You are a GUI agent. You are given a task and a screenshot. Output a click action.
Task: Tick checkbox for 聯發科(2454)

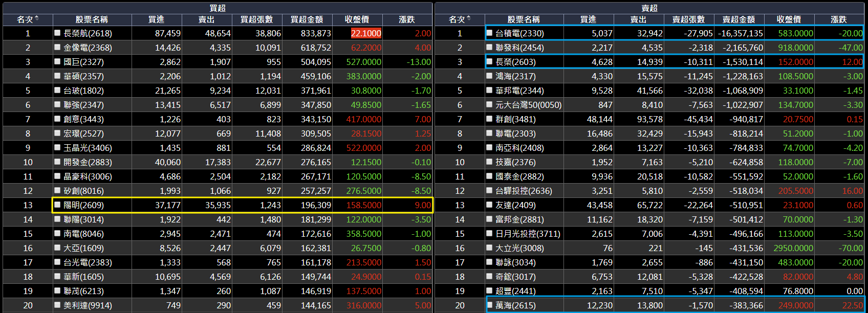[x=489, y=47]
